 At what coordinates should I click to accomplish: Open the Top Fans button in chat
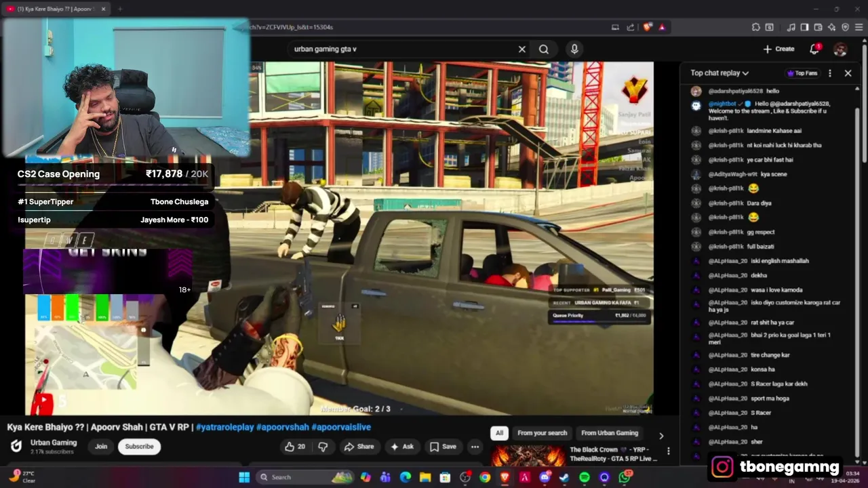(x=802, y=73)
